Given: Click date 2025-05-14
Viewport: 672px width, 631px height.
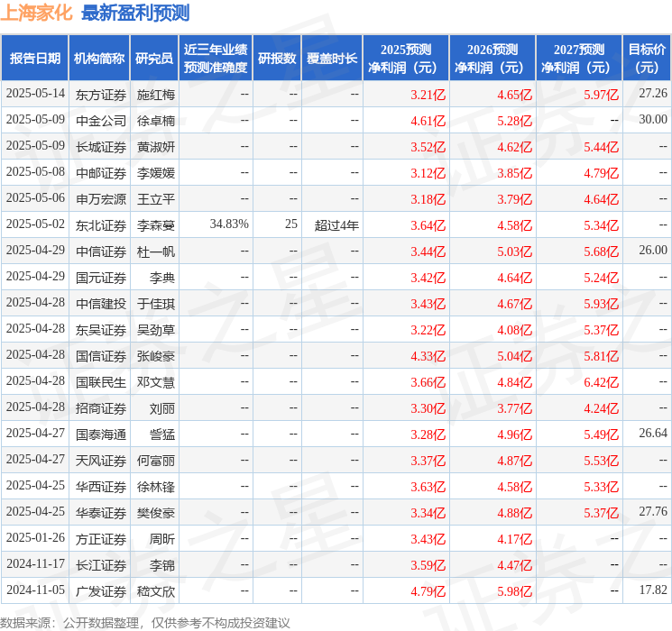Looking at the screenshot, I should pyautogui.click(x=35, y=94).
